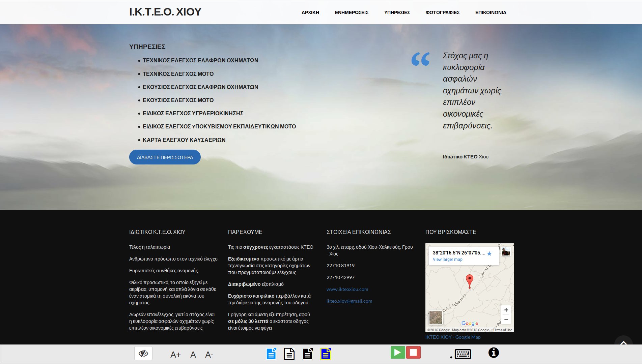The width and height of the screenshot is (642, 364).
Task: Click ΠΟΥ ΒΡΙΣΚΟΜΑΣΤΕ footer heading
Action: click(451, 232)
